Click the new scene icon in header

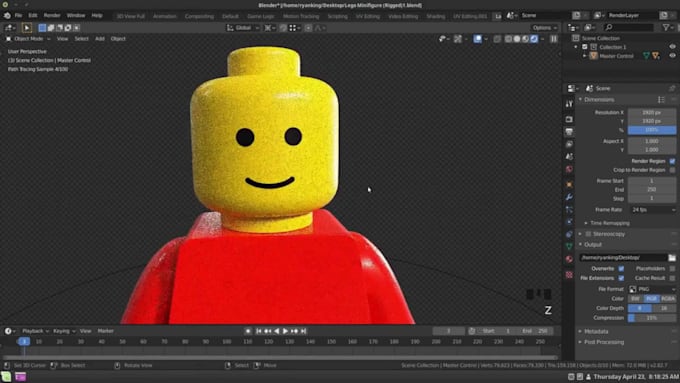[x=576, y=16]
